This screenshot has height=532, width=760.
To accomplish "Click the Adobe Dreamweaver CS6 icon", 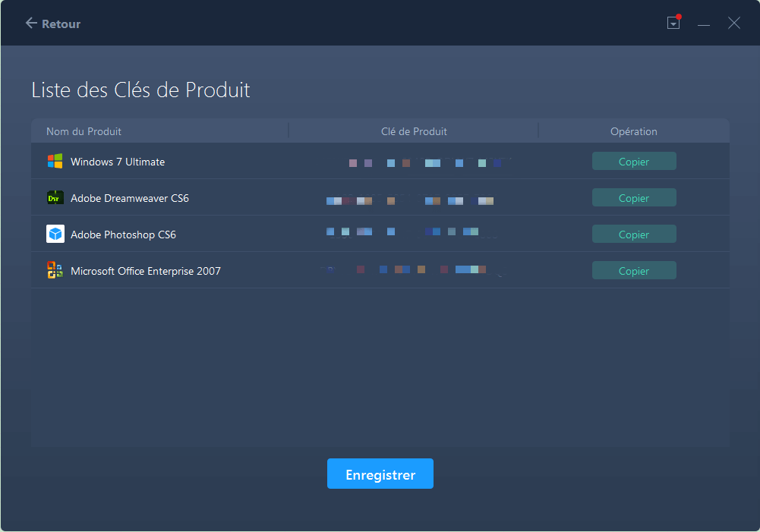I will point(55,197).
